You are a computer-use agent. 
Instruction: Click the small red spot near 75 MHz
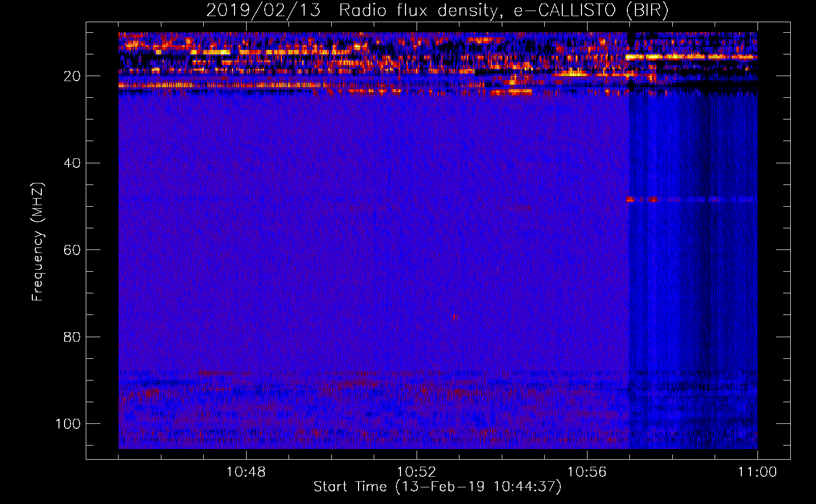pyautogui.click(x=455, y=317)
